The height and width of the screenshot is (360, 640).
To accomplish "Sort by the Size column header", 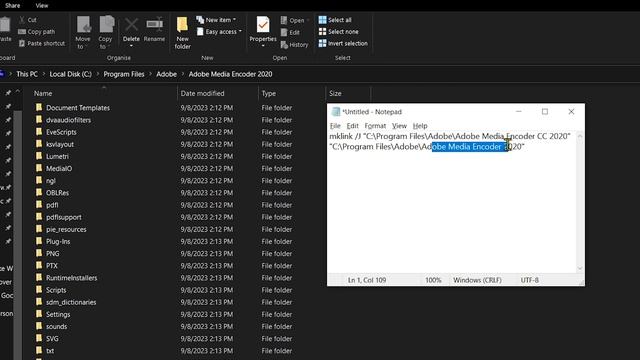I will pyautogui.click(x=335, y=93).
